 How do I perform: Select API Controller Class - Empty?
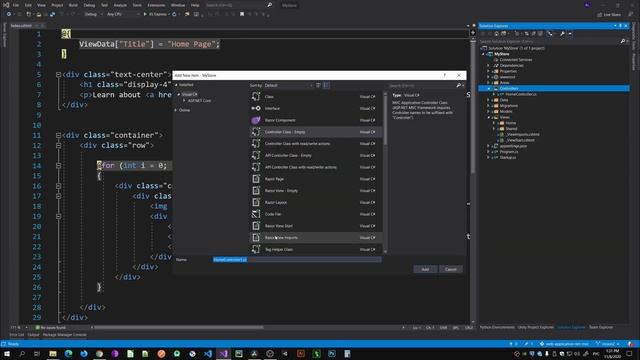[316, 156]
